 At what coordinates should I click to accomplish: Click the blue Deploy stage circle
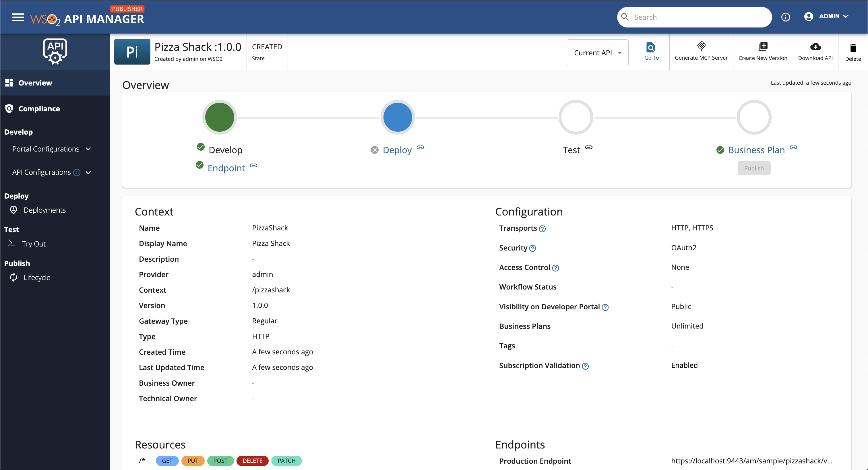tap(398, 117)
